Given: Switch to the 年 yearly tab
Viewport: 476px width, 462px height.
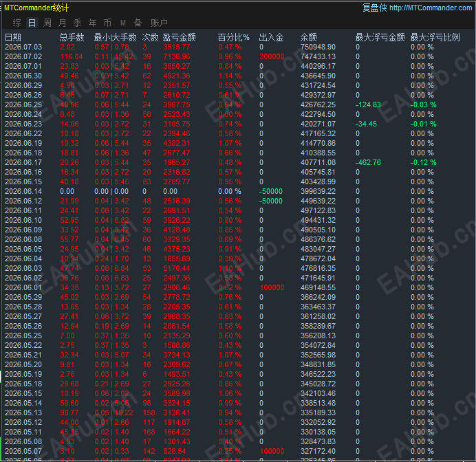Looking at the screenshot, I should pyautogui.click(x=93, y=23).
